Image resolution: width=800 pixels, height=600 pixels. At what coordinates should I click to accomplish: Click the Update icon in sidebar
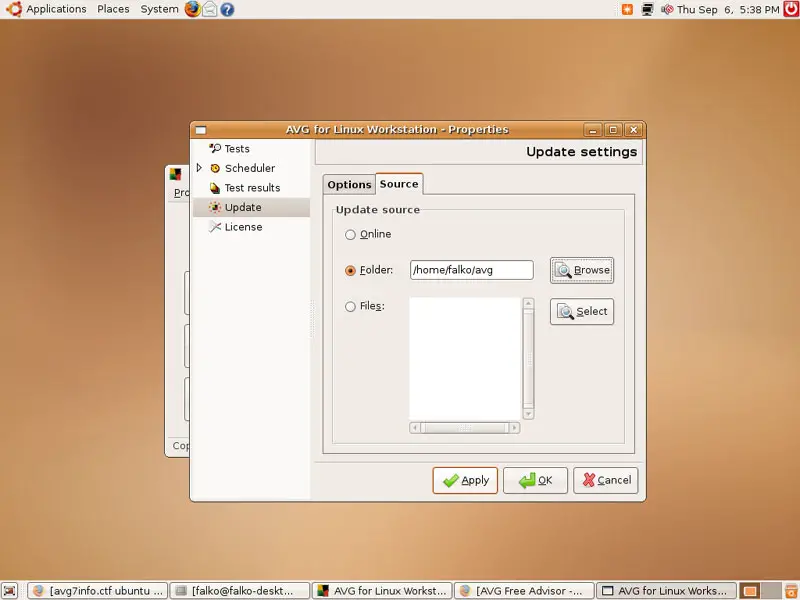pyautogui.click(x=215, y=207)
